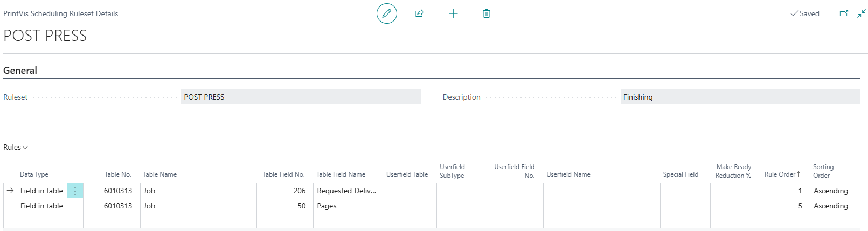Viewport: 868px width, 231px height.
Task: Click Special Field cell in first row
Action: 685,191
